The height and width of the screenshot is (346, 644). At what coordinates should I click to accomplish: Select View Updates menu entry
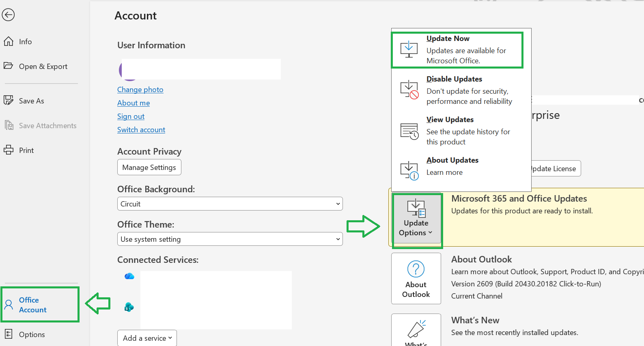point(468,131)
